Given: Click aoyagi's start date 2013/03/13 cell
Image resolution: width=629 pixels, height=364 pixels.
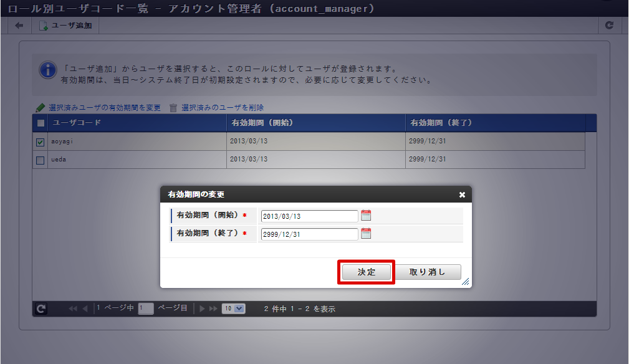Looking at the screenshot, I should [316, 141].
